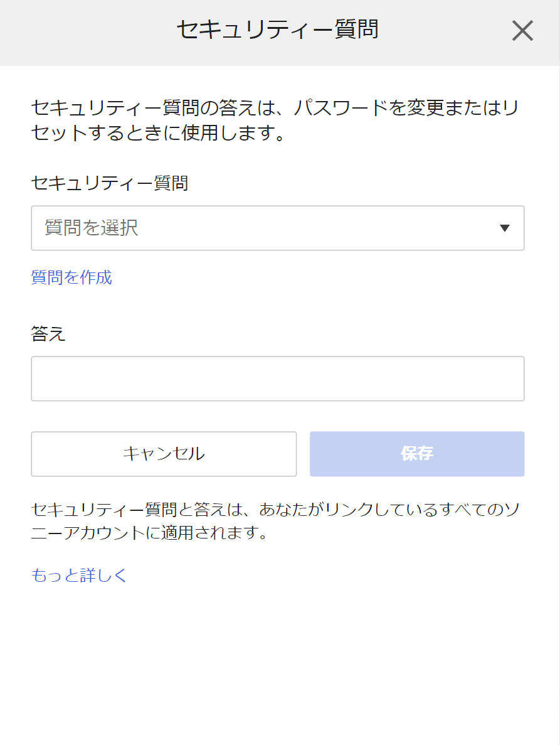The width and height of the screenshot is (560, 745).
Task: Click the セキュリティー質問 label above the dropdown
Action: 110,183
